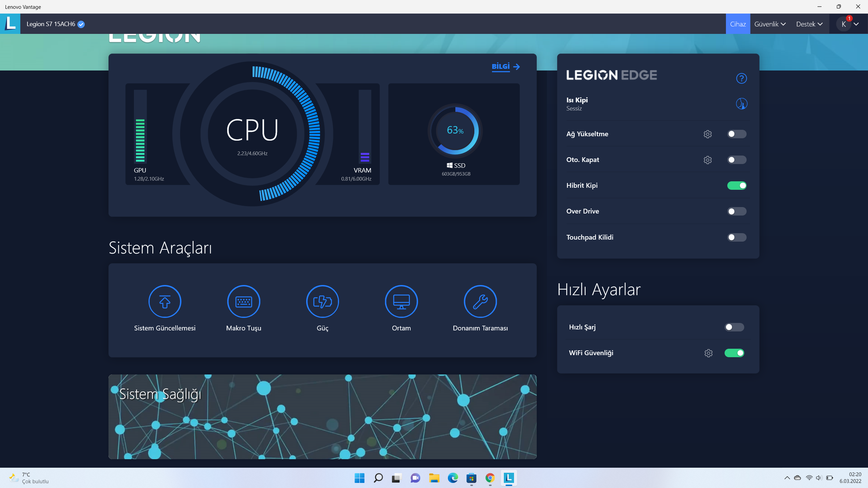The height and width of the screenshot is (488, 868).
Task: Click WiFi network tray icon
Action: coord(809,478)
